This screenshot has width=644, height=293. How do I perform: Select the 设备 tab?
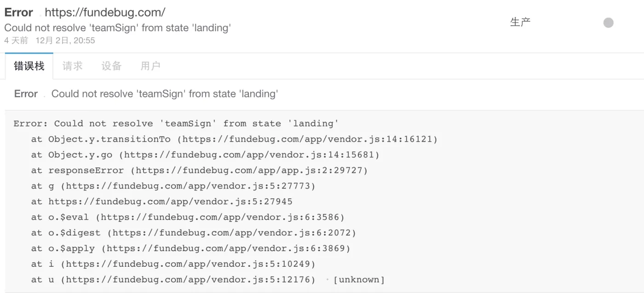111,66
